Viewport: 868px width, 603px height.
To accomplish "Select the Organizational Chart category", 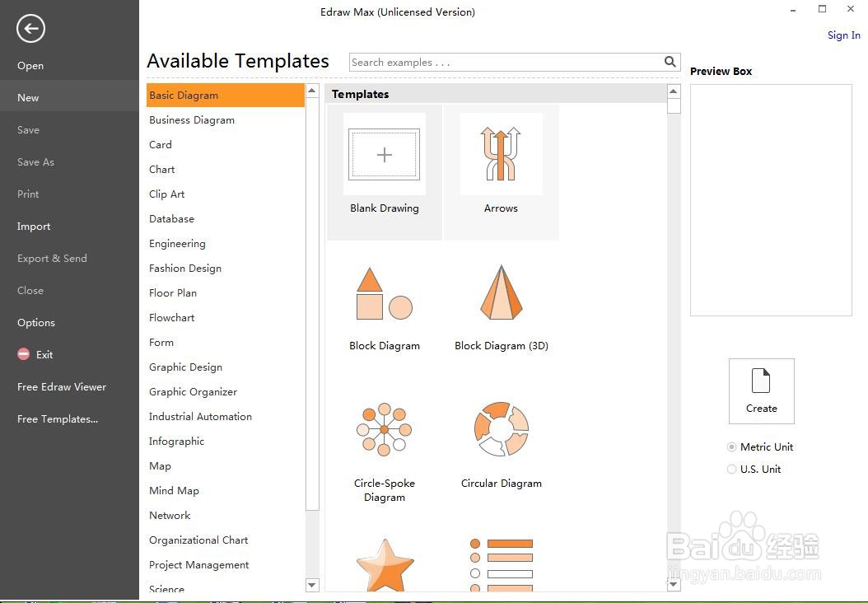I will point(198,540).
